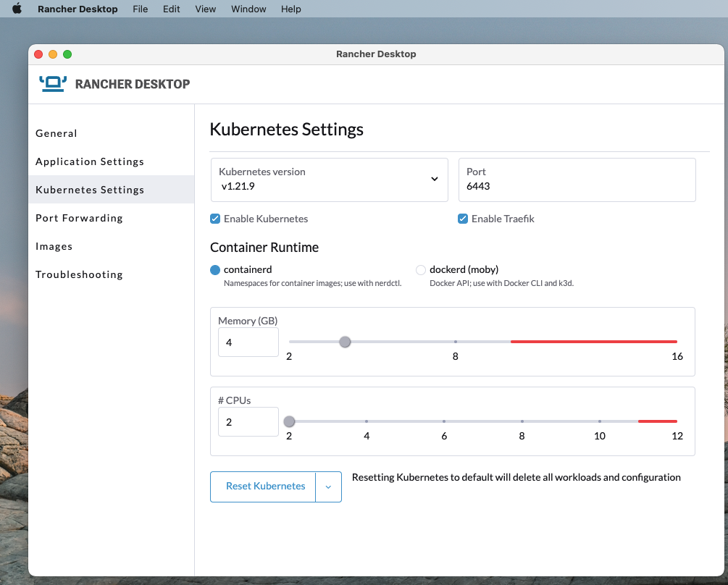Click the Reset Kubernetes button
The image size is (728, 585).
point(263,487)
